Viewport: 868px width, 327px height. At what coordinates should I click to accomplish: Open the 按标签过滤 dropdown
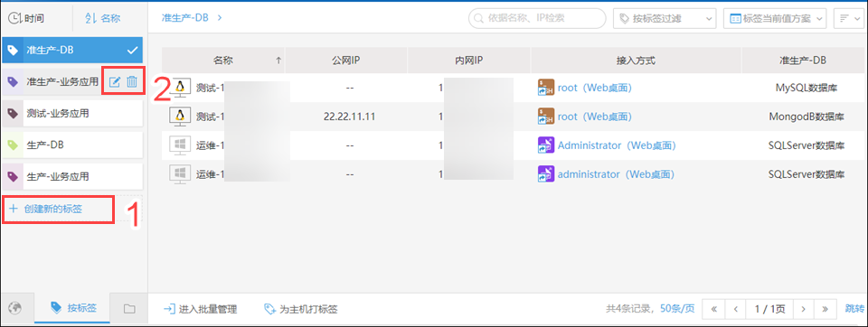pos(665,18)
